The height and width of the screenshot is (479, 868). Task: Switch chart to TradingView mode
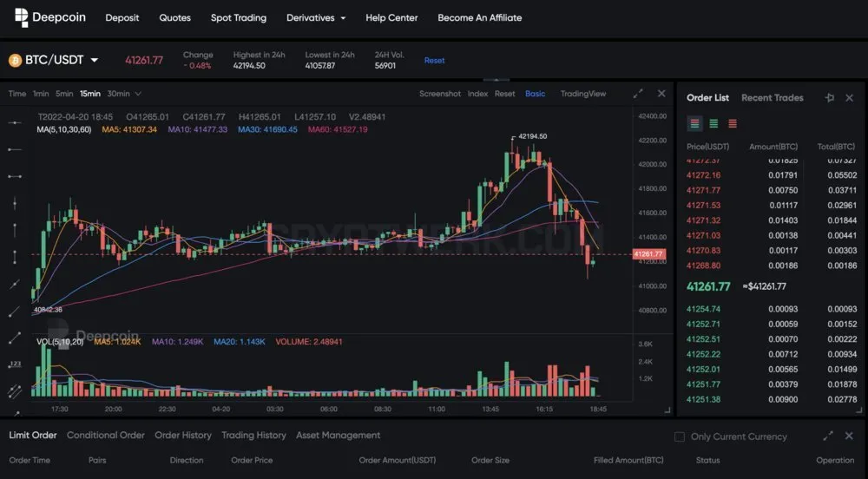click(583, 94)
